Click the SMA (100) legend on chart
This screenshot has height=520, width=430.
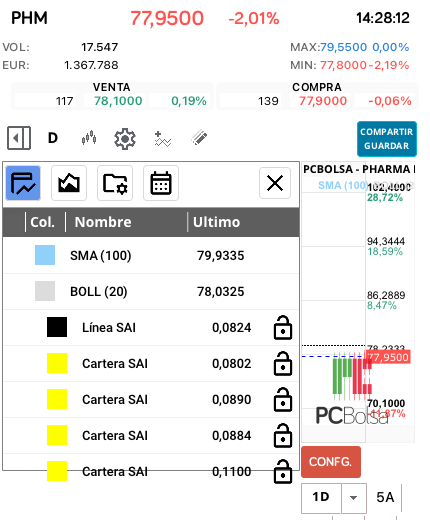pyautogui.click(x=343, y=185)
